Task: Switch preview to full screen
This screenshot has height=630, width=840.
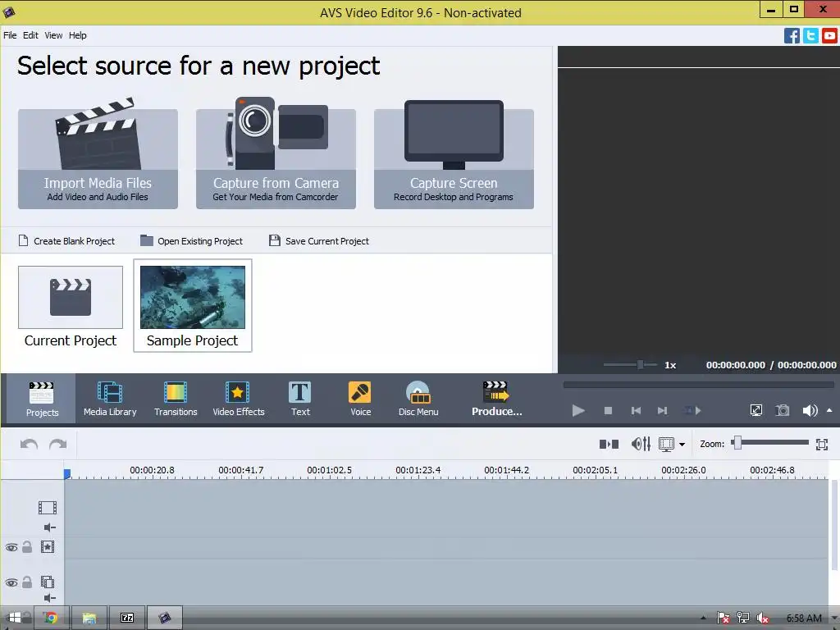Action: pyautogui.click(x=756, y=411)
